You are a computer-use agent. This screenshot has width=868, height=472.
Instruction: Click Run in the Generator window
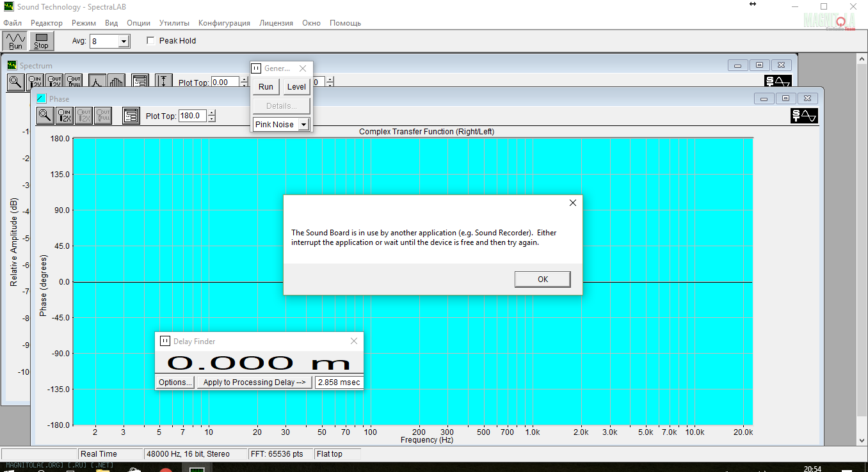(266, 87)
